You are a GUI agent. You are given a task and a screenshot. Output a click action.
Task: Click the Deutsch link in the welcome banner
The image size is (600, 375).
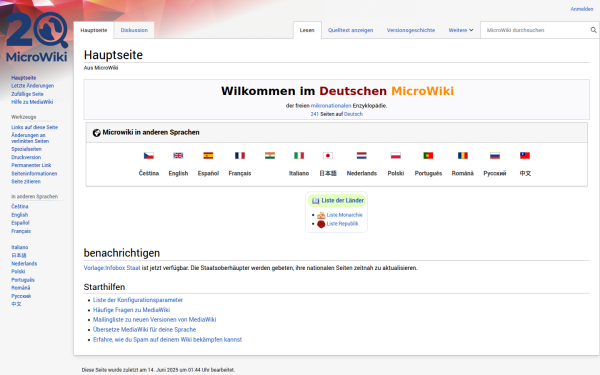tap(353, 114)
